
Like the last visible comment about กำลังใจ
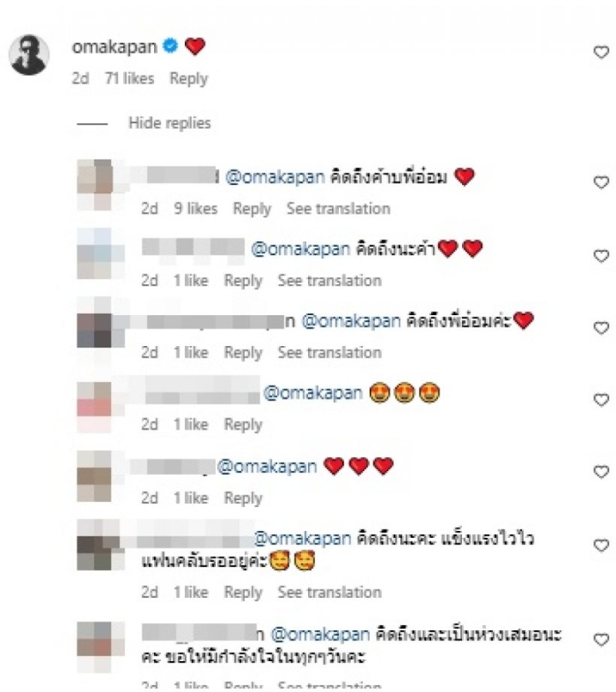point(601,640)
